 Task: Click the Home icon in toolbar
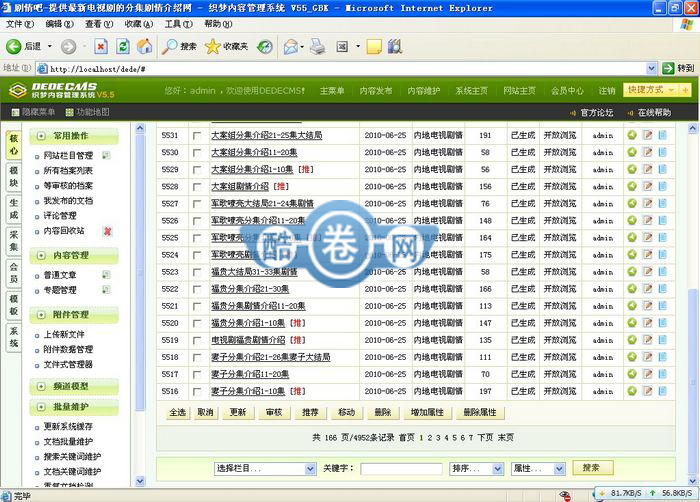point(144,46)
